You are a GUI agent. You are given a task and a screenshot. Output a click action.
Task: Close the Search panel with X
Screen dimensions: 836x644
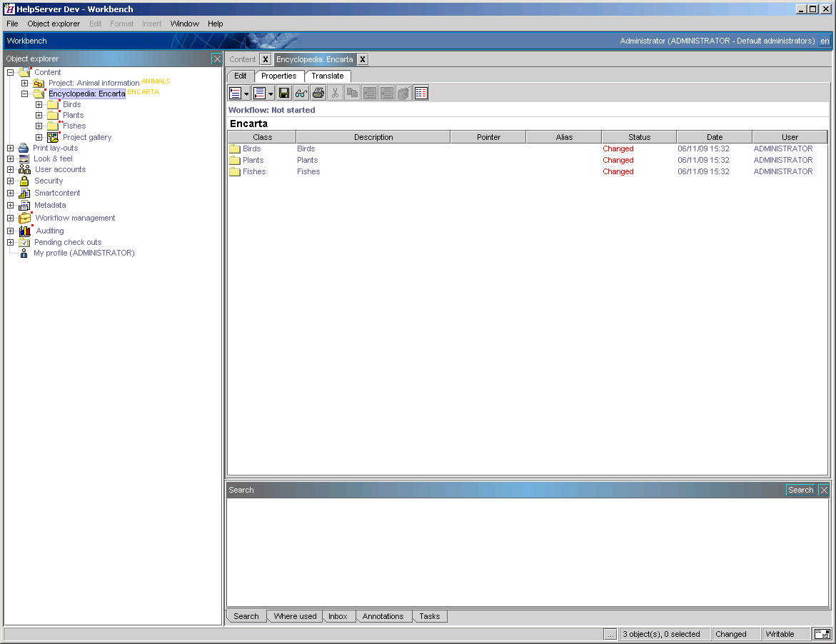(x=824, y=490)
